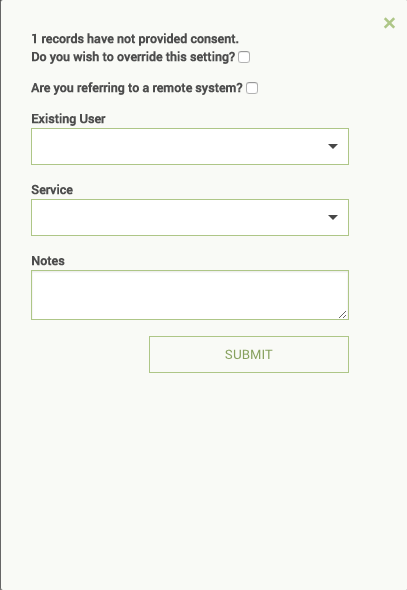Submit the referral form
Screen dimensions: 407x590
(x=249, y=354)
